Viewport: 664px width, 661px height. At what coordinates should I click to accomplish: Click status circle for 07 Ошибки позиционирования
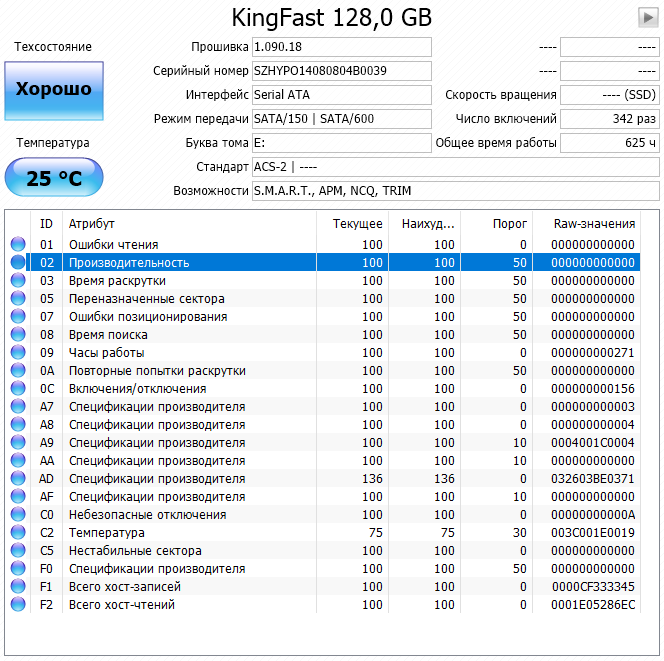click(x=18, y=316)
